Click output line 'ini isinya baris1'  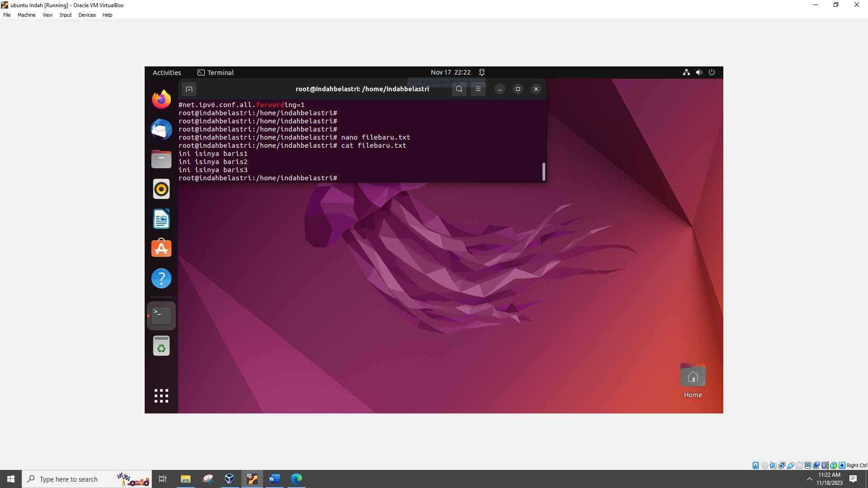point(213,154)
